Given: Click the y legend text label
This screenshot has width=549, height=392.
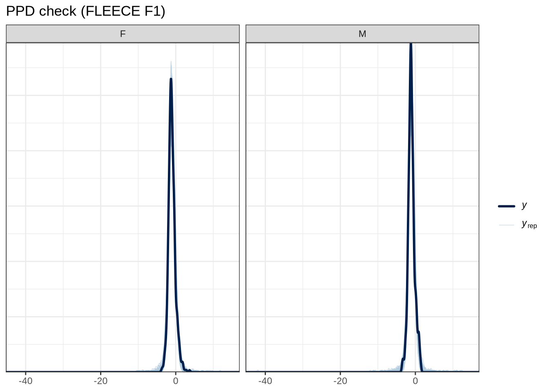Looking at the screenshot, I should (x=524, y=205).
